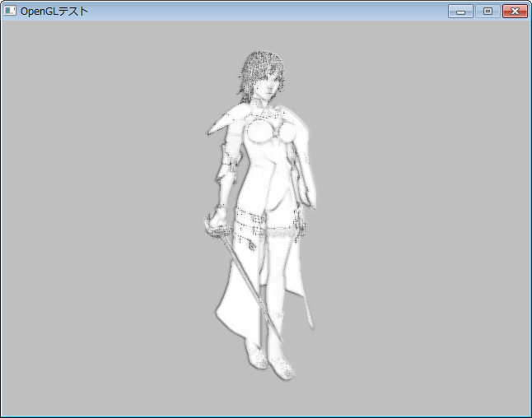This screenshot has height=418, width=532.
Task: Close the OpenGL test window
Action: (515, 11)
